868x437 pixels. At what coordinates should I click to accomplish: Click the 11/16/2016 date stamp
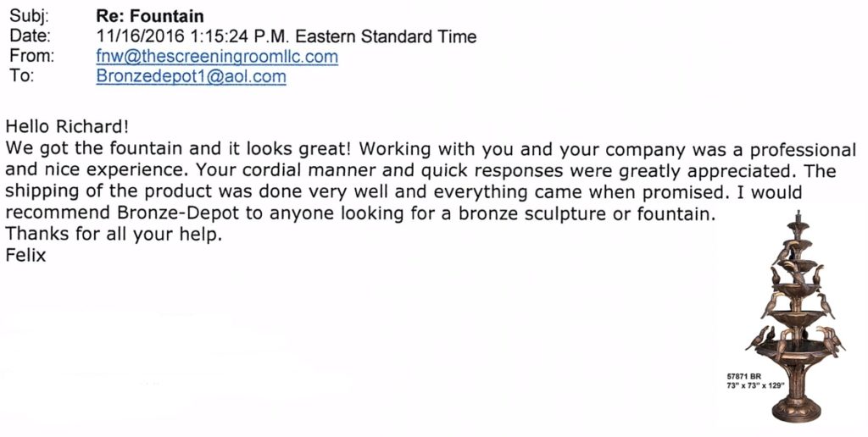click(x=140, y=36)
